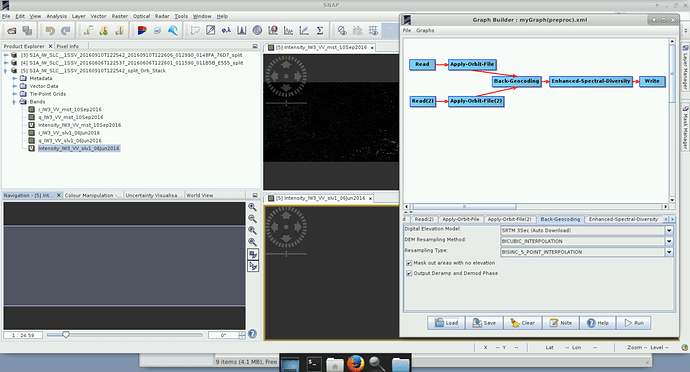The width and height of the screenshot is (690, 372).
Task: Click the Clear button in Graph Builder
Action: click(523, 323)
